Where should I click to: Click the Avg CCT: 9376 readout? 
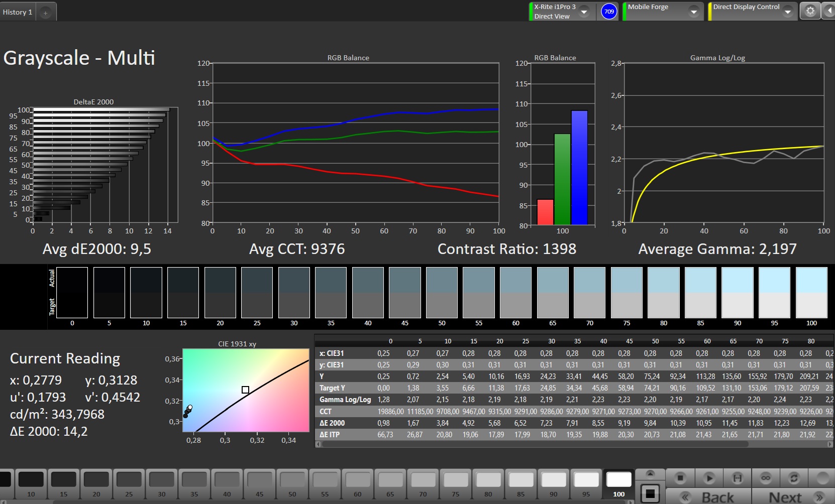pos(297,249)
